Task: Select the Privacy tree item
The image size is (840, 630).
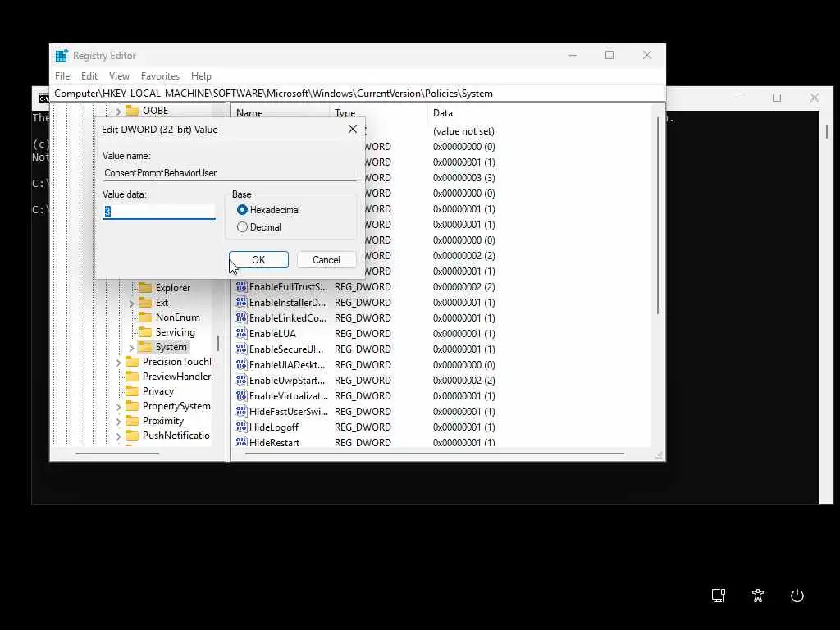Action: 158,391
